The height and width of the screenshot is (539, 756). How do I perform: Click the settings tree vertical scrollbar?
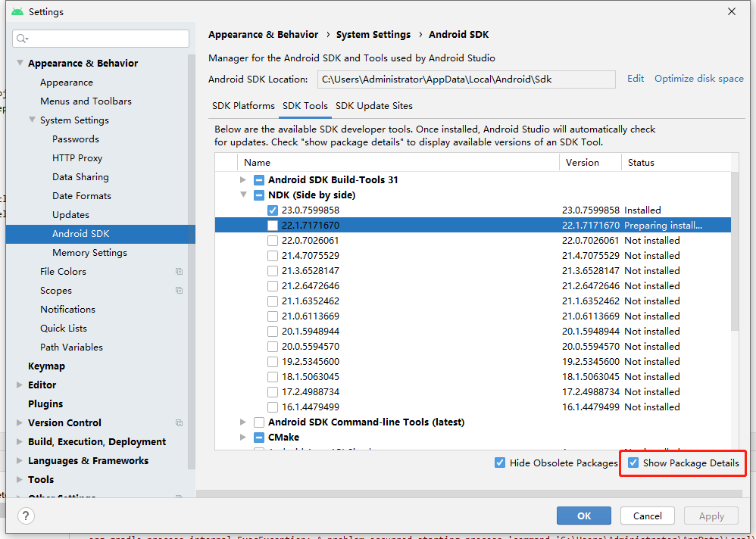tap(192, 261)
